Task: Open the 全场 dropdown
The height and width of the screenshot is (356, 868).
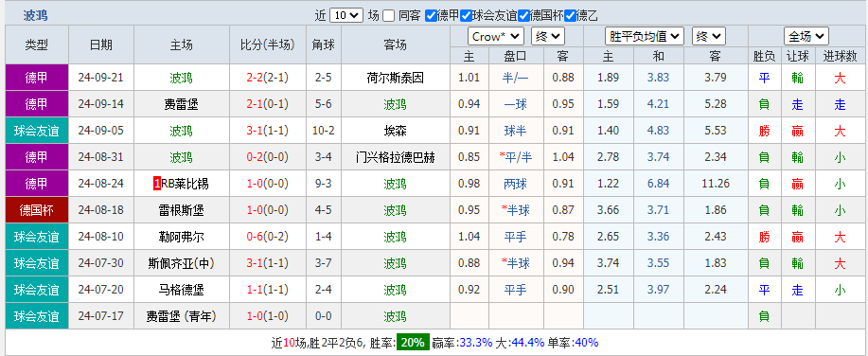Action: pos(806,37)
